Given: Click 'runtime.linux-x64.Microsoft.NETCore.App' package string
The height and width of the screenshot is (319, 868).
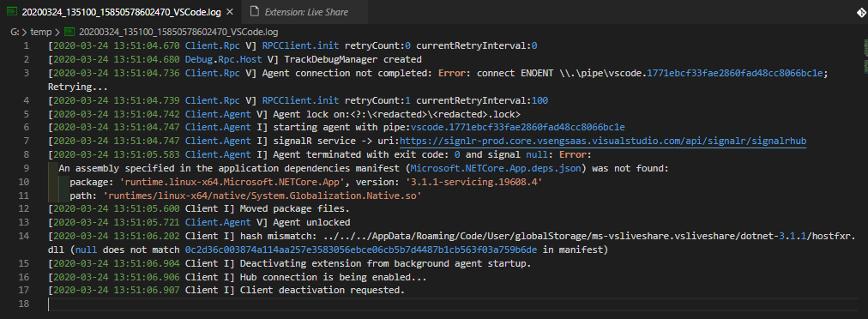Looking at the screenshot, I should tap(233, 182).
